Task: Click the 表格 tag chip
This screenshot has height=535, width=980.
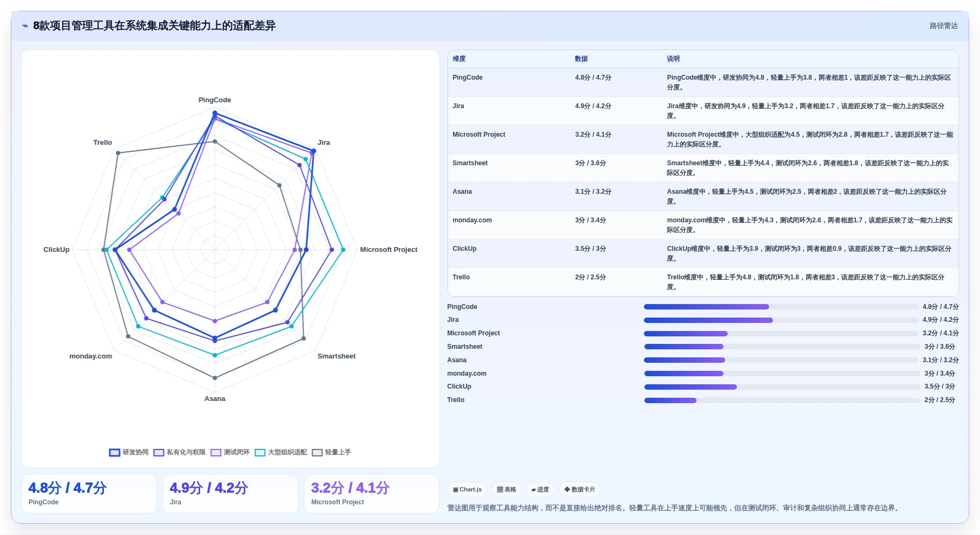Action: pos(507,490)
